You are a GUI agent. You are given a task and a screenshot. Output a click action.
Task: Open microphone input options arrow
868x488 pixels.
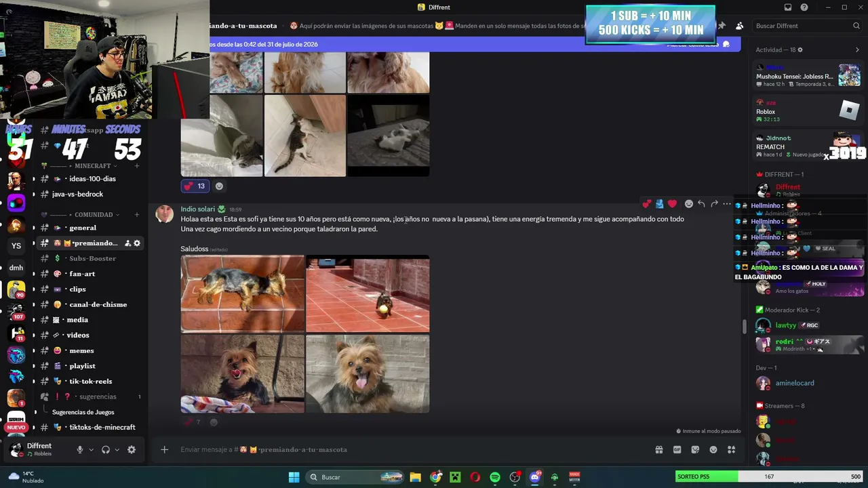[91, 449]
